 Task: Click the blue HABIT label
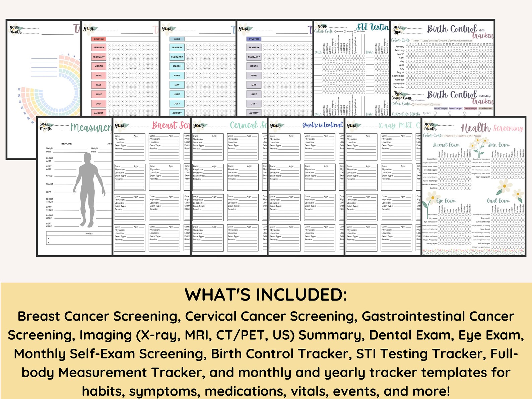(177, 39)
